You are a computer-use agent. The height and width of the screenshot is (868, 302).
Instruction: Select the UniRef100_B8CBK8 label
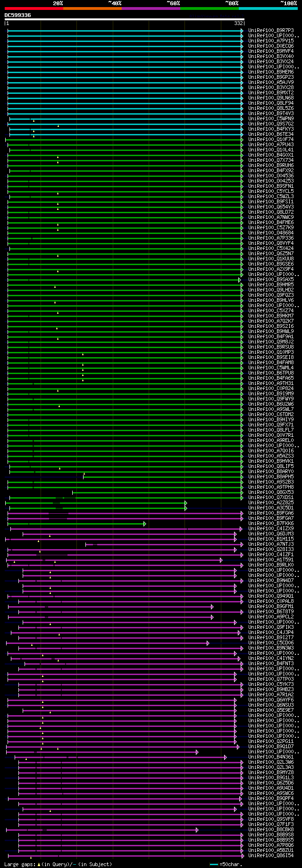point(271,829)
